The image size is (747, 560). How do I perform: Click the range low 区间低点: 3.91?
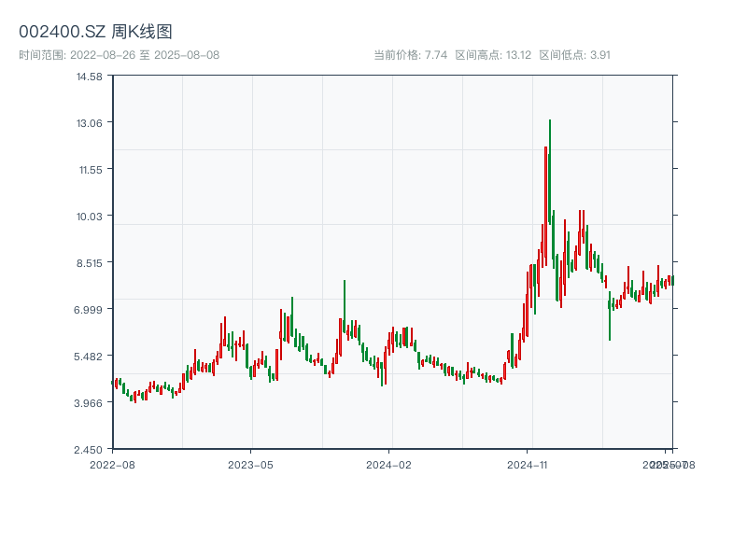tap(574, 55)
